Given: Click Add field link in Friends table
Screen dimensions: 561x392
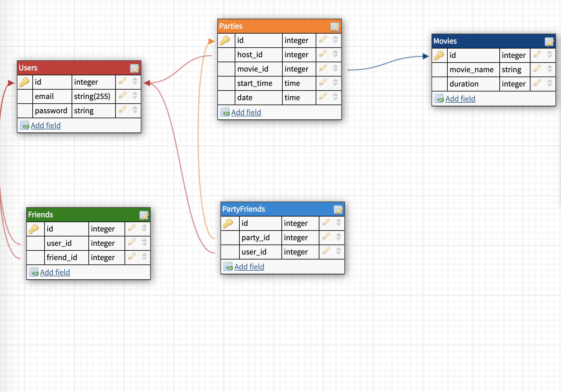Looking at the screenshot, I should pyautogui.click(x=55, y=272).
